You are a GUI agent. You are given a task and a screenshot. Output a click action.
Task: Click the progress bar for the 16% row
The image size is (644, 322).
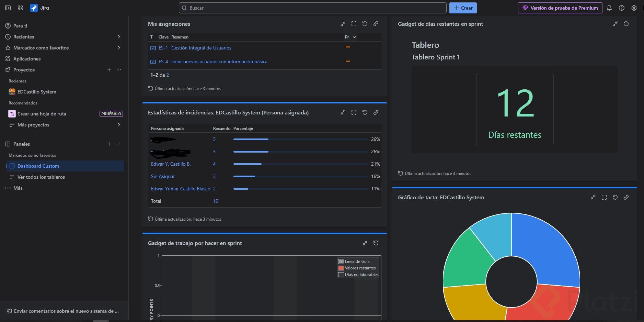click(x=301, y=176)
